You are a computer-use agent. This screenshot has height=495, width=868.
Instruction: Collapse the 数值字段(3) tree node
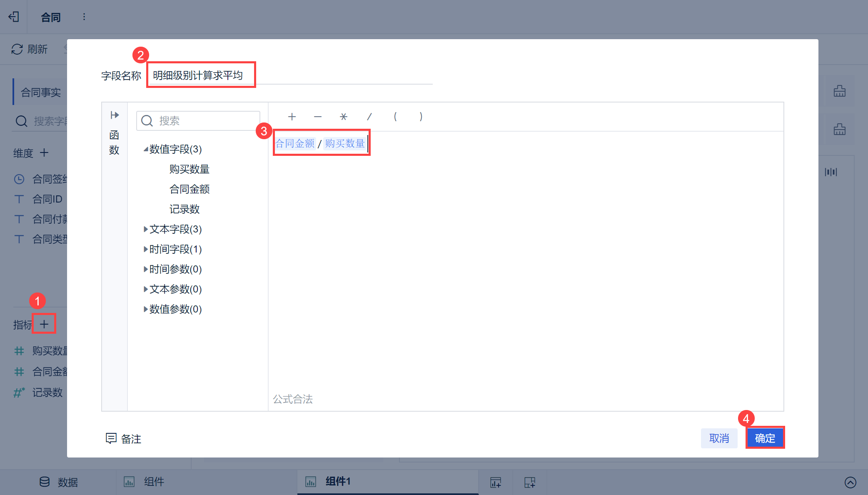(146, 149)
